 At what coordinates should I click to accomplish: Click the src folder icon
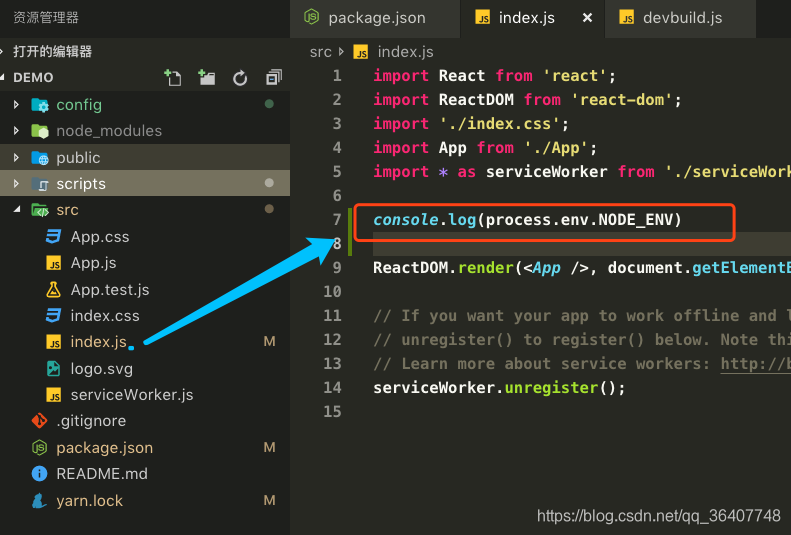pos(40,210)
